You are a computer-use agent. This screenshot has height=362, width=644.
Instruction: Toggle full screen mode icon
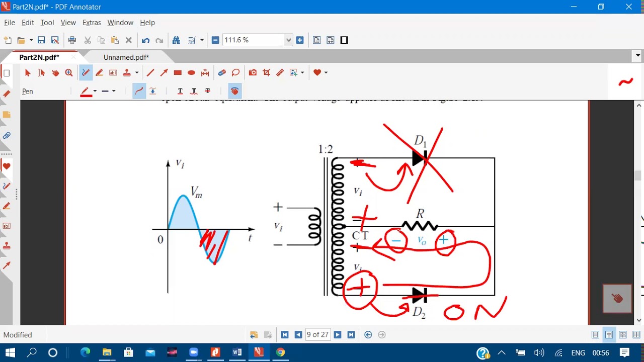(344, 40)
